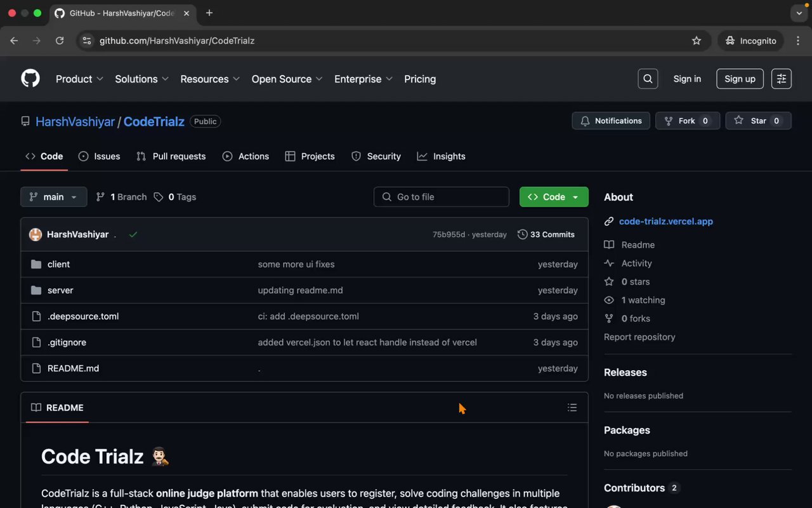Click the .deepsource.toml file icon
This screenshot has height=508, width=812.
(36, 316)
